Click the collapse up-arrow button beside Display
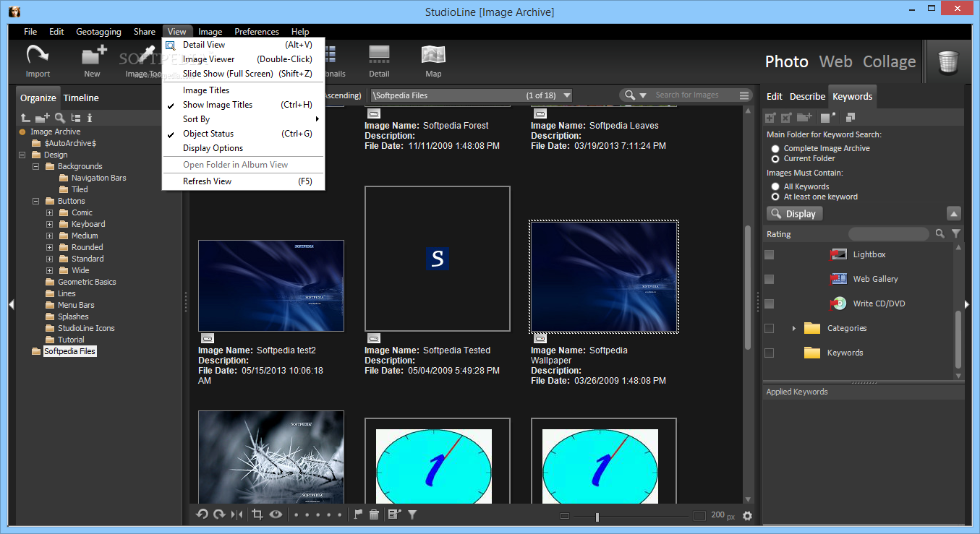980x534 pixels. click(953, 213)
